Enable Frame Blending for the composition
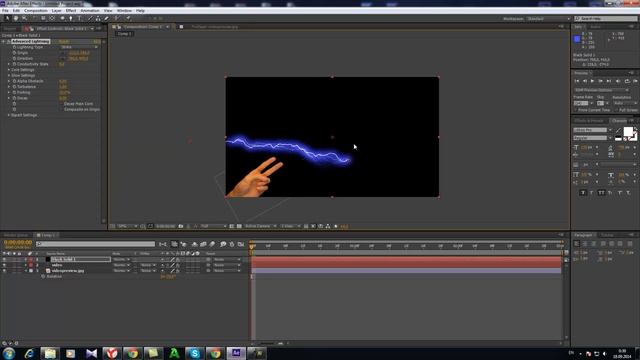640x360 pixels. click(203, 244)
